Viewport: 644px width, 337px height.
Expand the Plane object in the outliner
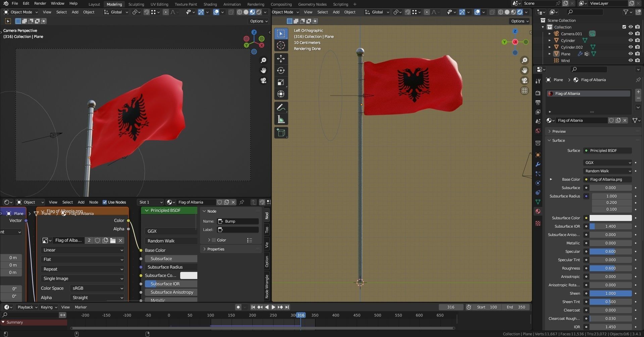tap(550, 54)
